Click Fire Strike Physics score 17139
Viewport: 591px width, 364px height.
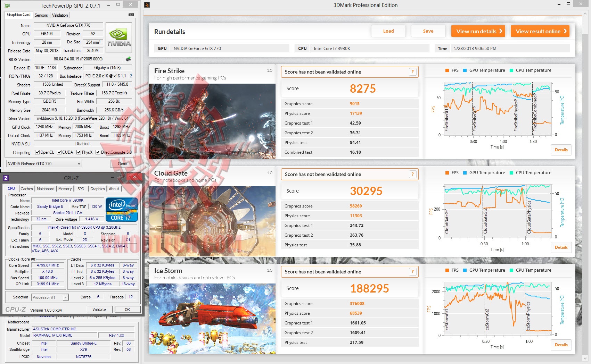356,113
